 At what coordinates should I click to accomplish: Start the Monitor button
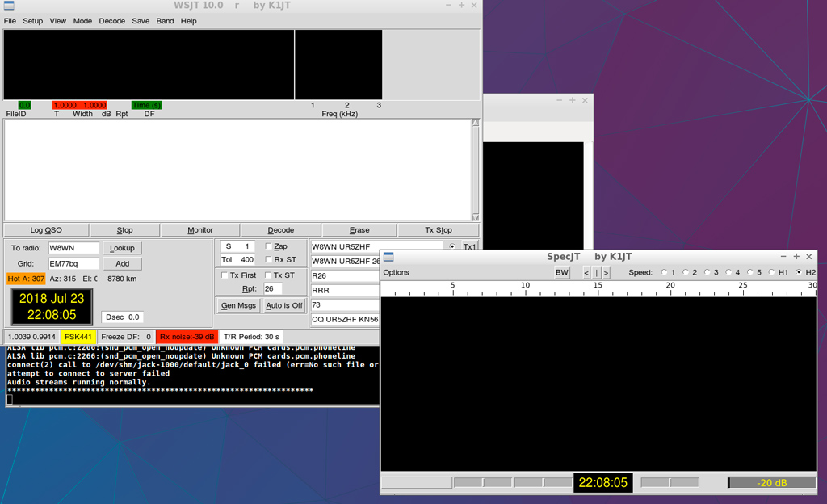click(x=200, y=230)
